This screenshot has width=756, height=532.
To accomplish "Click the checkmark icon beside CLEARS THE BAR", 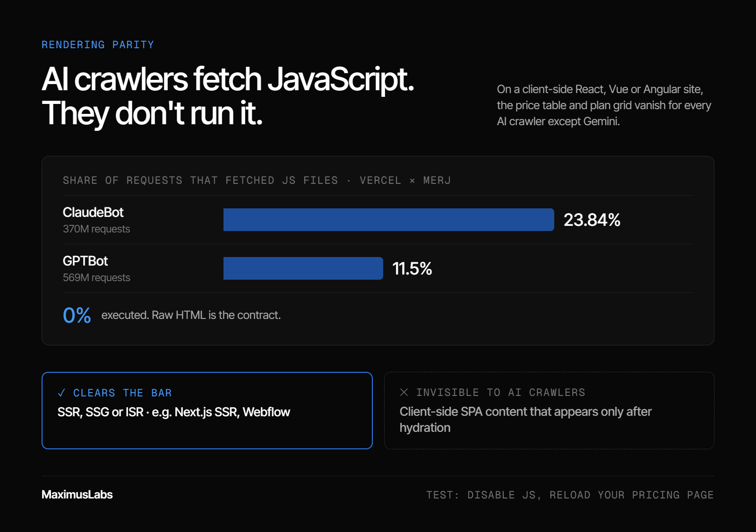I will point(61,393).
